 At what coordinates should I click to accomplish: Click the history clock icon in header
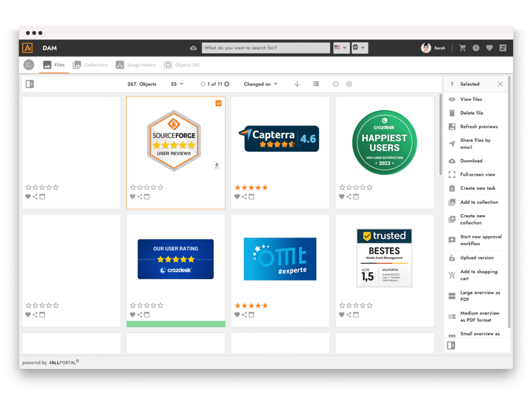pyautogui.click(x=476, y=48)
